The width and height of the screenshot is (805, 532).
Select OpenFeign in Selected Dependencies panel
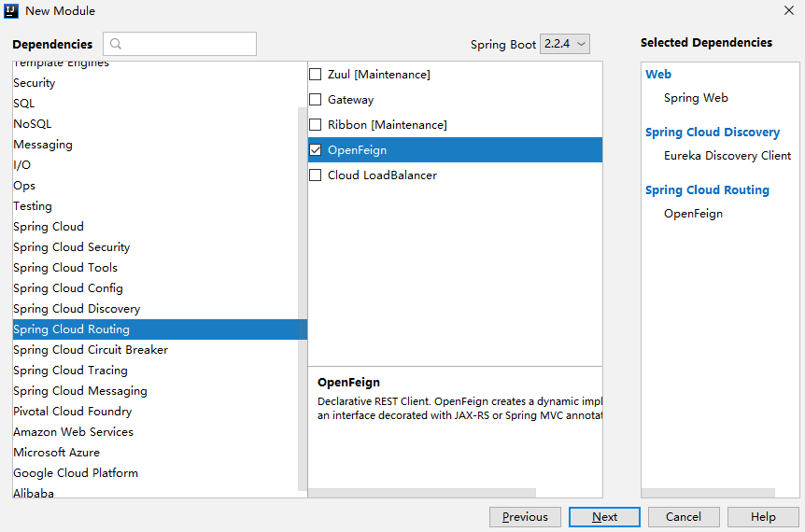[x=693, y=214]
